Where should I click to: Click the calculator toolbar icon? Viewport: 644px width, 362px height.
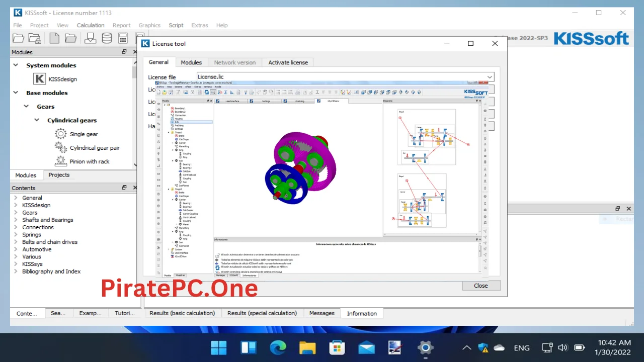123,38
